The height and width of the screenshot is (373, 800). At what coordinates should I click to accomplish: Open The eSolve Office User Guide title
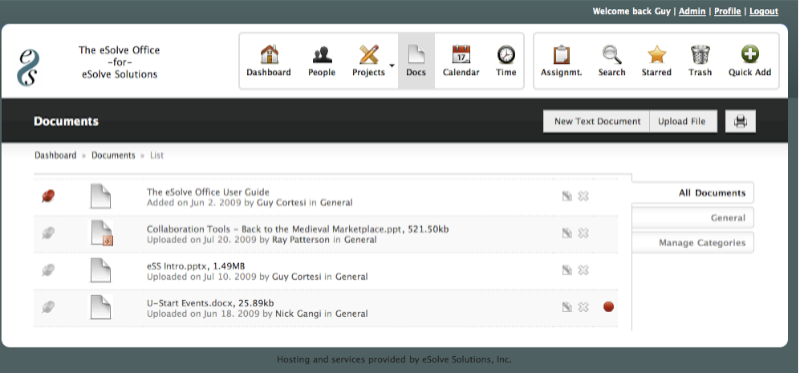(208, 192)
